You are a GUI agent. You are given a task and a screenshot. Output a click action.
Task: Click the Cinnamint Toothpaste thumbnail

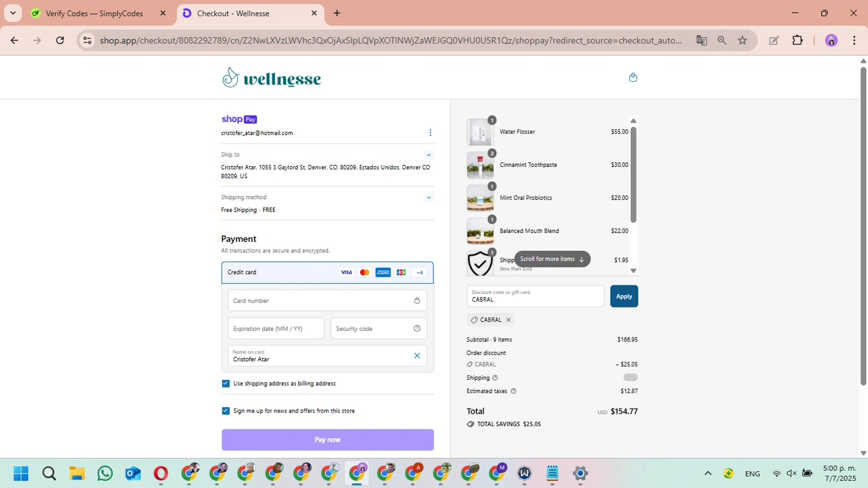point(480,166)
